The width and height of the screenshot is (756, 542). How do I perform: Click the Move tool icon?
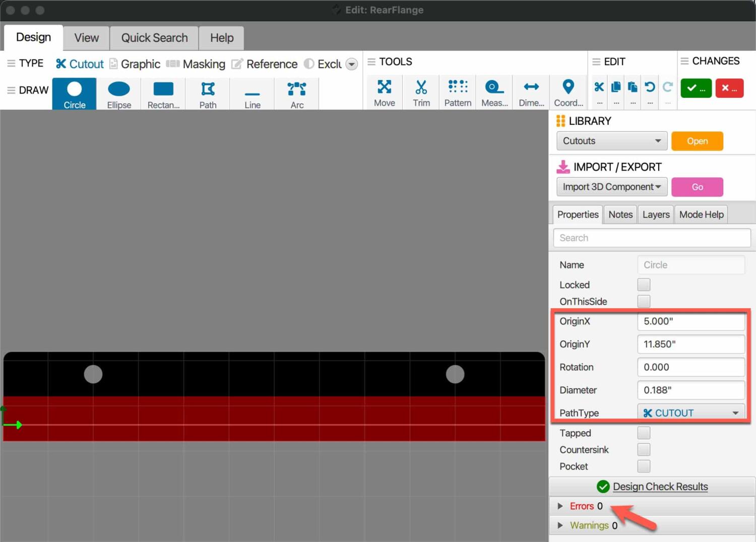click(384, 93)
